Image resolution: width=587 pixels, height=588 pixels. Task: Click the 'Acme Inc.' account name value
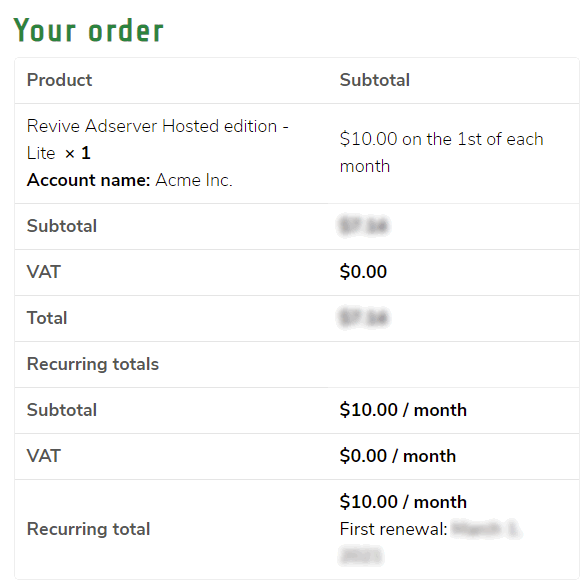tap(194, 180)
